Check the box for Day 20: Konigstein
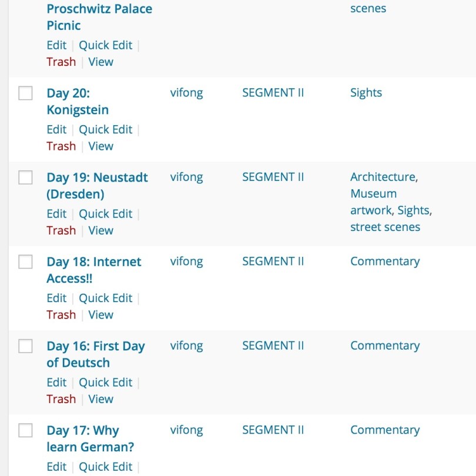The height and width of the screenshot is (476, 476). [25, 93]
